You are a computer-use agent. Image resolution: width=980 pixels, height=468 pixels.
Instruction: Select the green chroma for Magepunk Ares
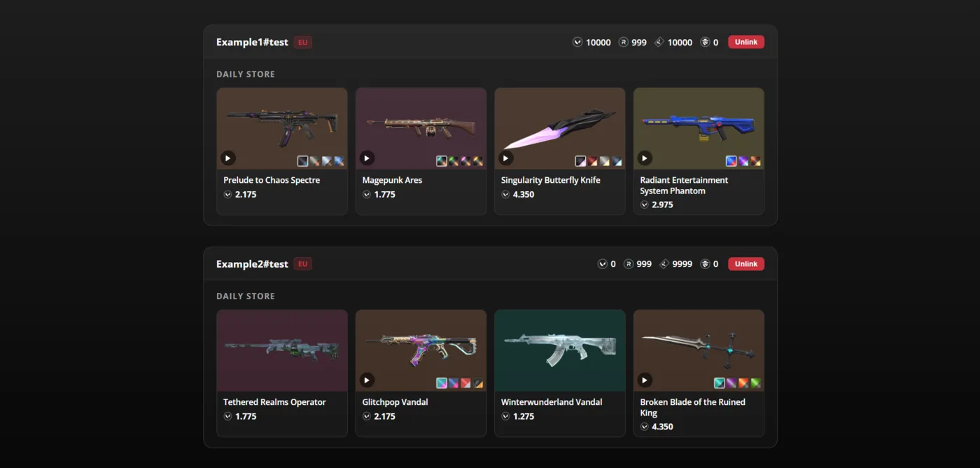(454, 161)
